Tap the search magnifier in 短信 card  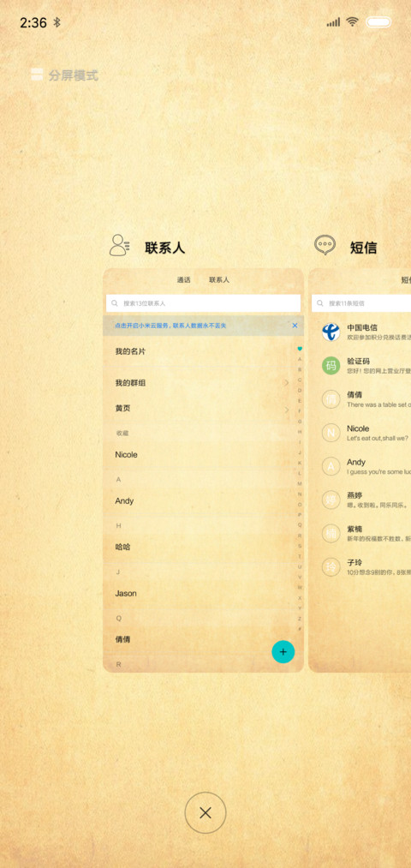320,303
